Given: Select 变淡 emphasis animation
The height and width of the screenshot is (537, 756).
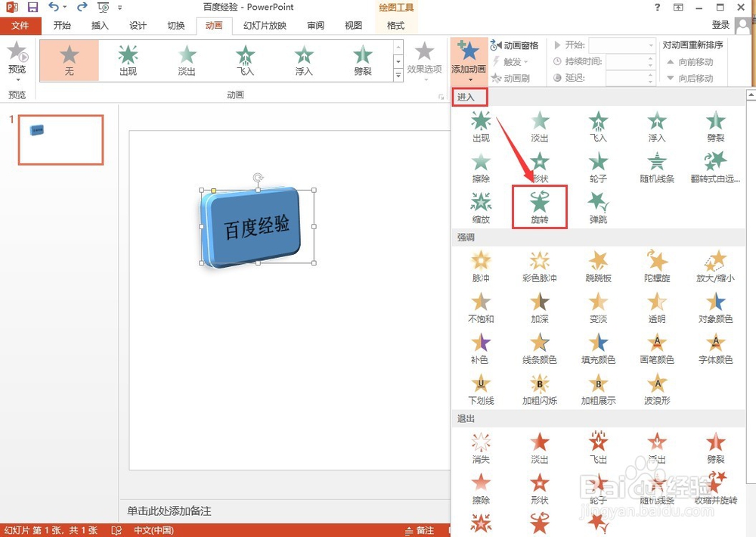Looking at the screenshot, I should pos(598,308).
